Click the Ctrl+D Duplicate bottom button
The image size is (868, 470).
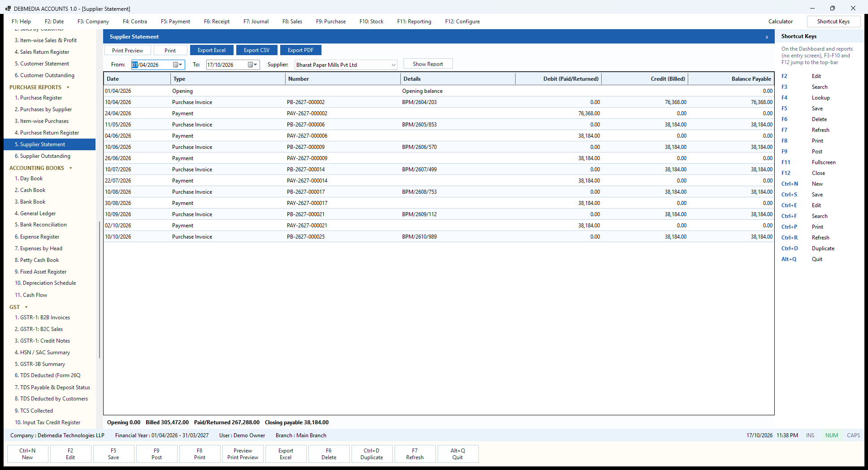click(372, 454)
